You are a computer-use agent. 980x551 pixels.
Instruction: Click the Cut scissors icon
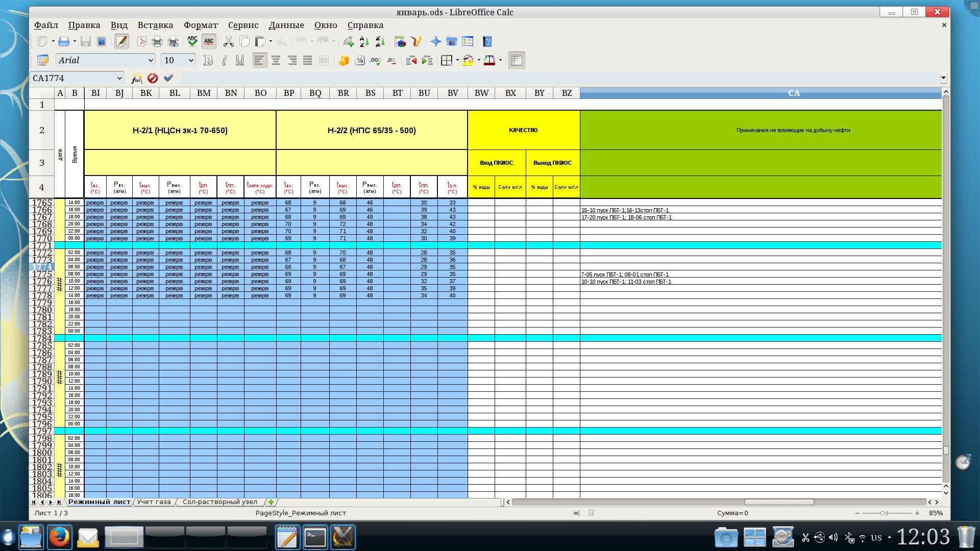point(228,42)
